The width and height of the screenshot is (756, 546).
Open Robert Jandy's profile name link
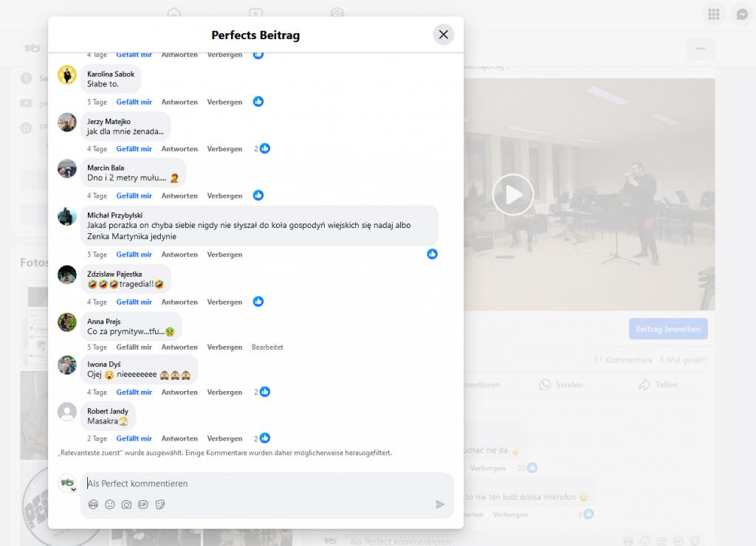[x=108, y=411]
